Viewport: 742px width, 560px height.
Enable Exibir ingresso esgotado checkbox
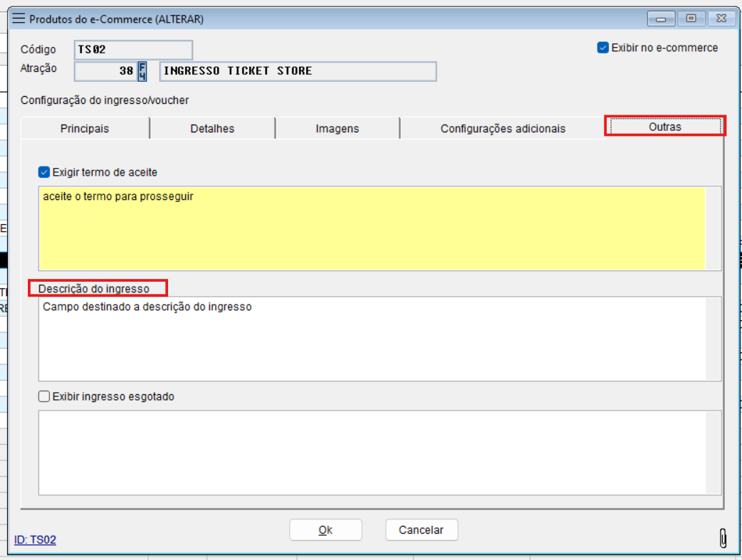[44, 397]
